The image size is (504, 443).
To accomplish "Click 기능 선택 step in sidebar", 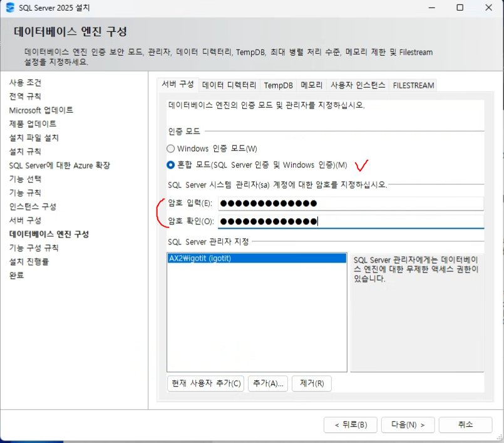I will tap(25, 179).
